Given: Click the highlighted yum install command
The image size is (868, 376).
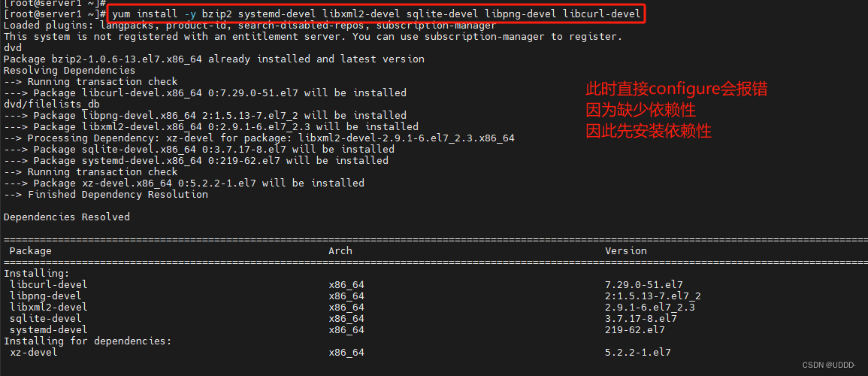Looking at the screenshot, I should coord(377,14).
